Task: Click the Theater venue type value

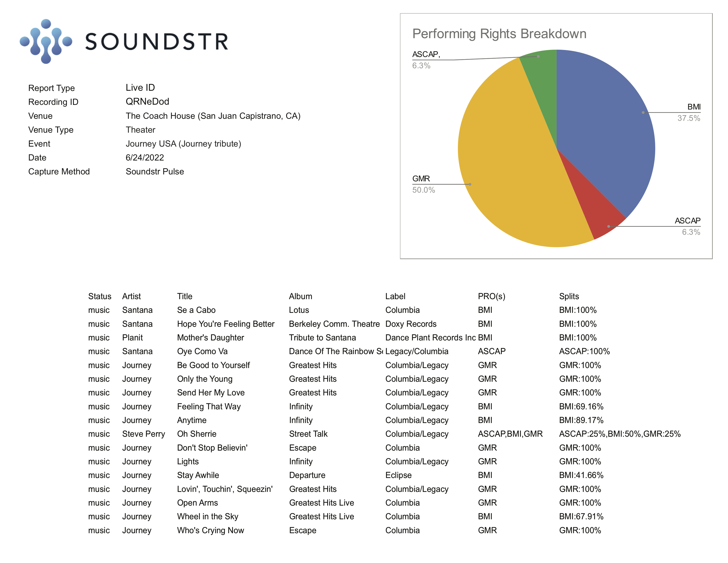Action: pos(140,130)
